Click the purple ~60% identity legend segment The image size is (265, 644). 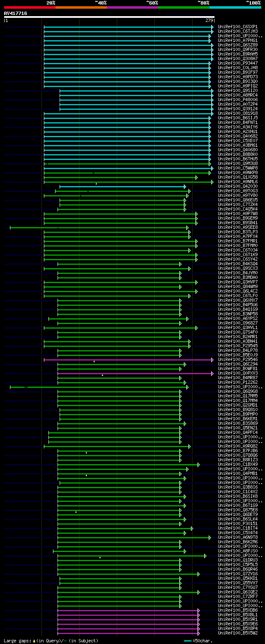132,7
